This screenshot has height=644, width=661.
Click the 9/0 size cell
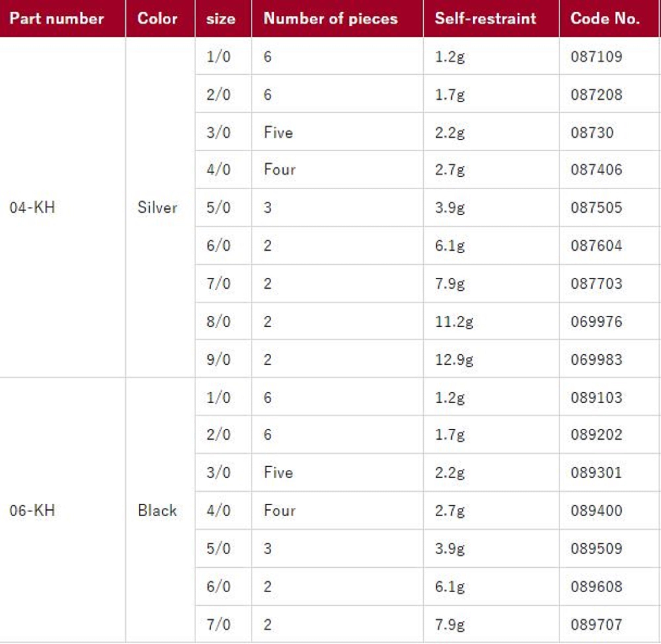pyautogui.click(x=219, y=359)
